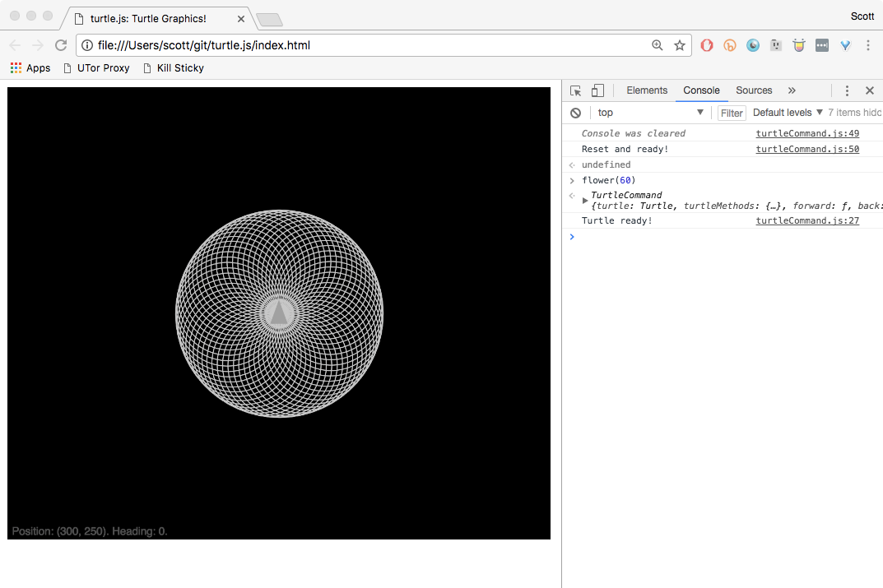Open the page zoom magnifier icon

pyautogui.click(x=658, y=45)
